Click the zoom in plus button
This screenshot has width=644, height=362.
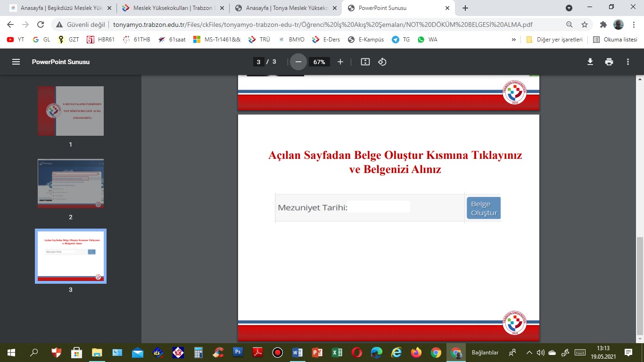tap(340, 62)
